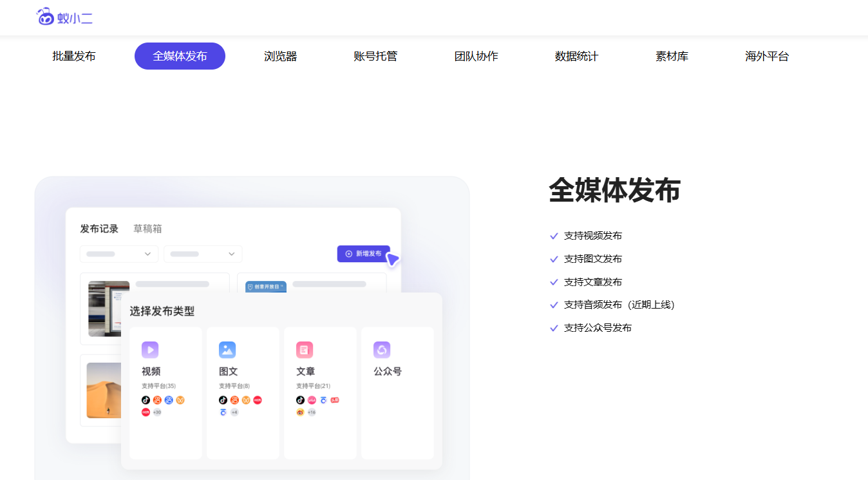Click the +30 badge under 视频 platforms
Image resolution: width=868 pixels, height=480 pixels.
tap(157, 412)
